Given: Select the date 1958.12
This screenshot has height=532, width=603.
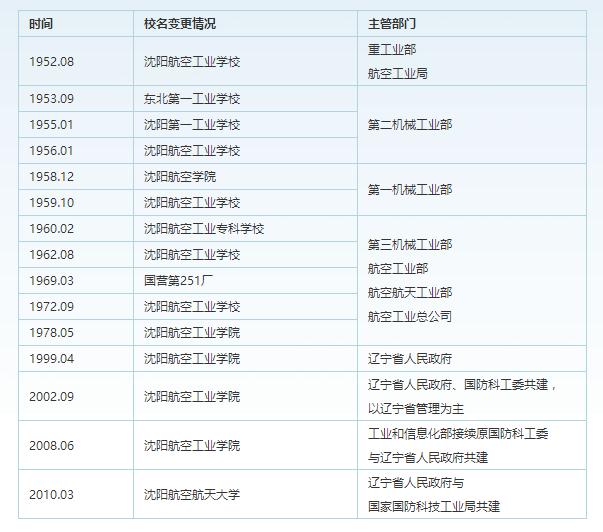Looking at the screenshot, I should tap(52, 177).
